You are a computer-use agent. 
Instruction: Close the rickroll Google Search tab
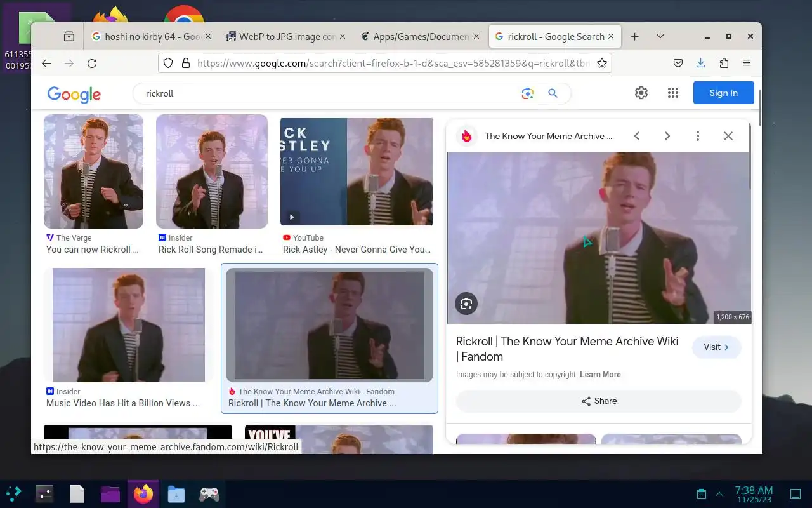tap(611, 37)
